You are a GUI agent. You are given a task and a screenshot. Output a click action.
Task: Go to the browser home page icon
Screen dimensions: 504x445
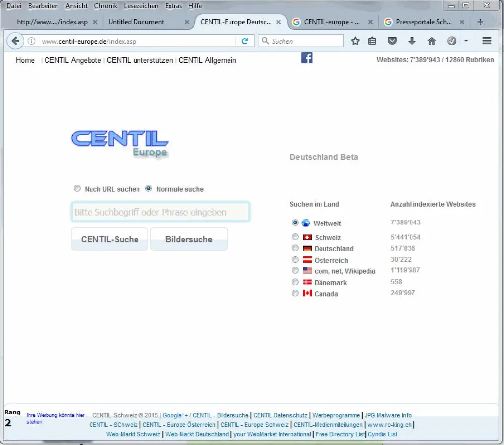click(x=431, y=41)
